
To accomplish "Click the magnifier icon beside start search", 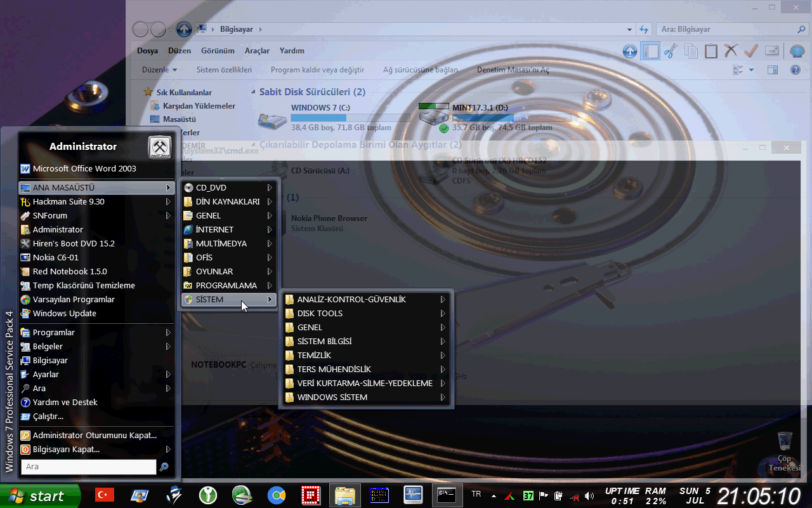I will click(164, 467).
